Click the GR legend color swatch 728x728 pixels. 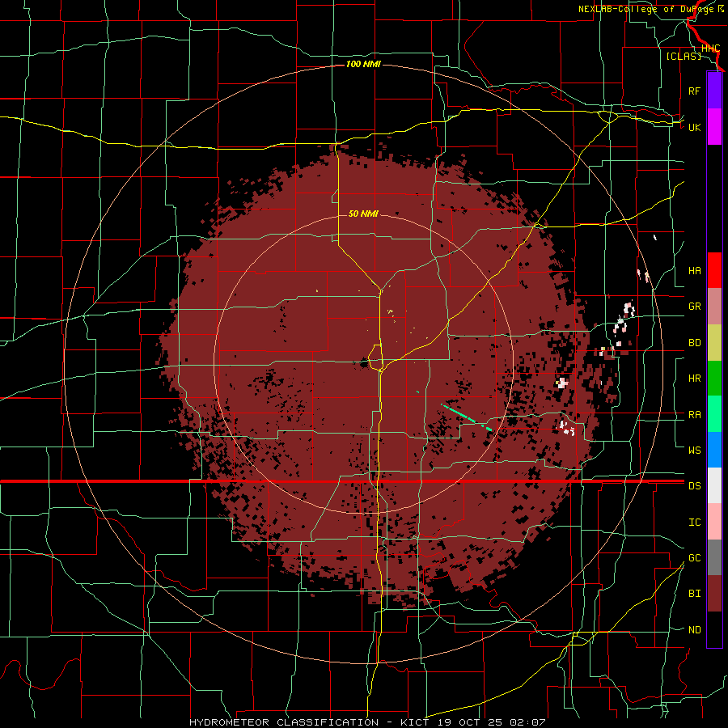pyautogui.click(x=714, y=307)
